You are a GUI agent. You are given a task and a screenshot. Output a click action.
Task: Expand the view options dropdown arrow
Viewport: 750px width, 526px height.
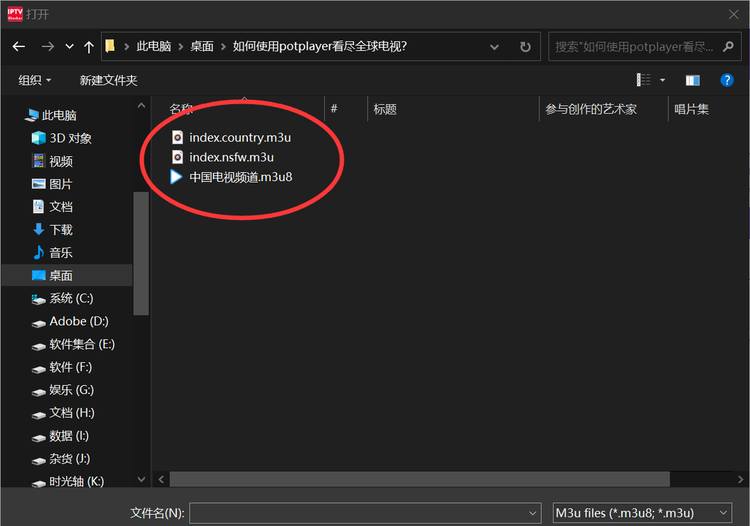662,80
